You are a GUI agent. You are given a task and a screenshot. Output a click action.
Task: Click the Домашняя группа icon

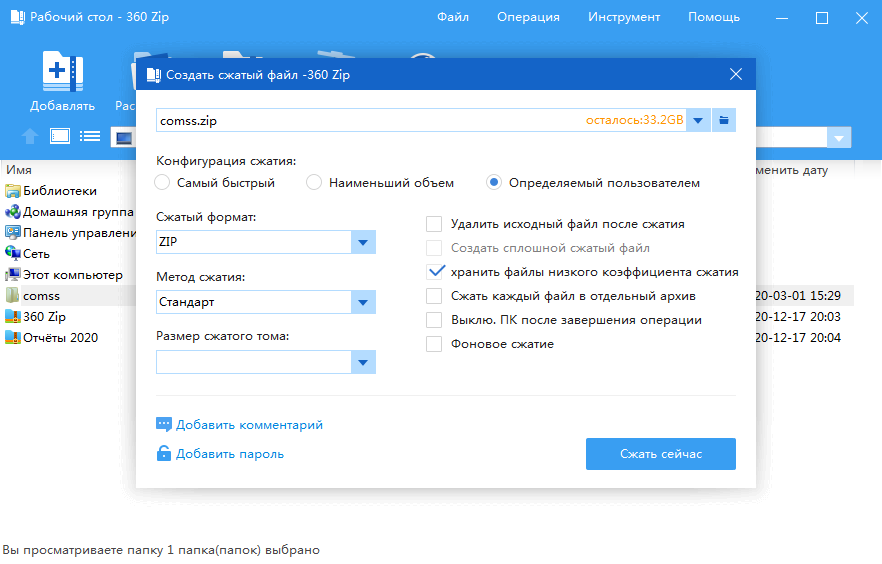(12, 212)
